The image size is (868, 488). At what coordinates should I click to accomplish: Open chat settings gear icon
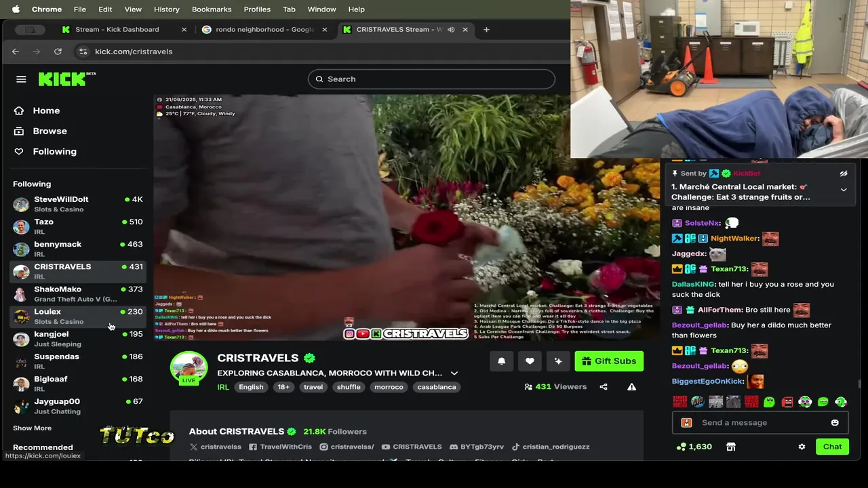pyautogui.click(x=802, y=447)
